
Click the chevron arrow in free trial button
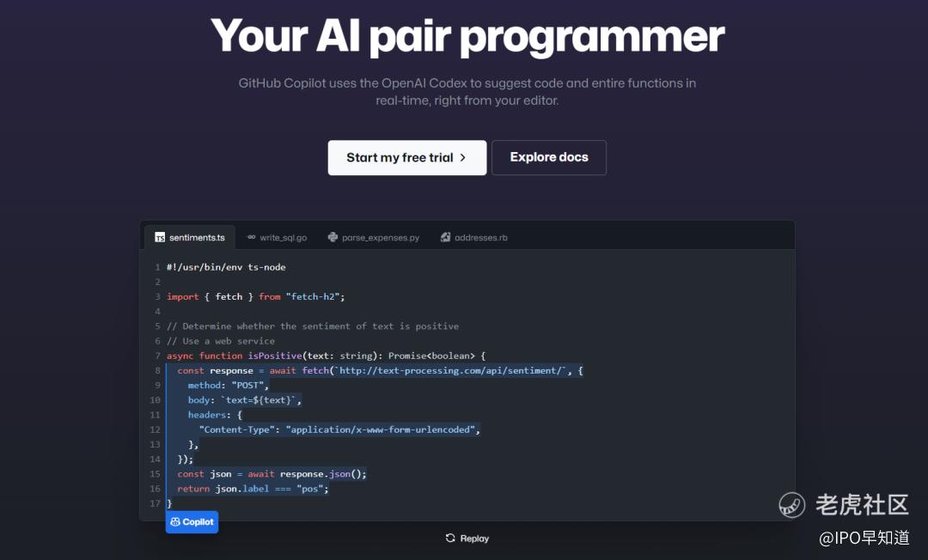(x=463, y=158)
